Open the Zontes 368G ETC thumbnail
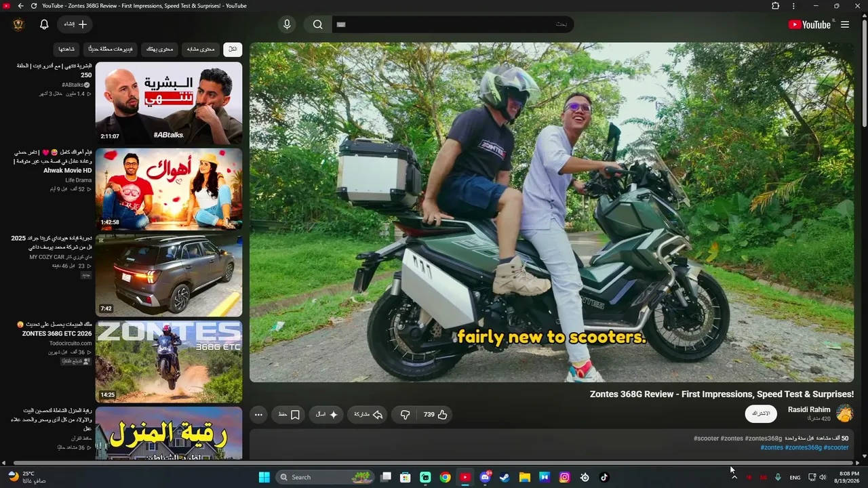This screenshot has height=488, width=868. (169, 361)
